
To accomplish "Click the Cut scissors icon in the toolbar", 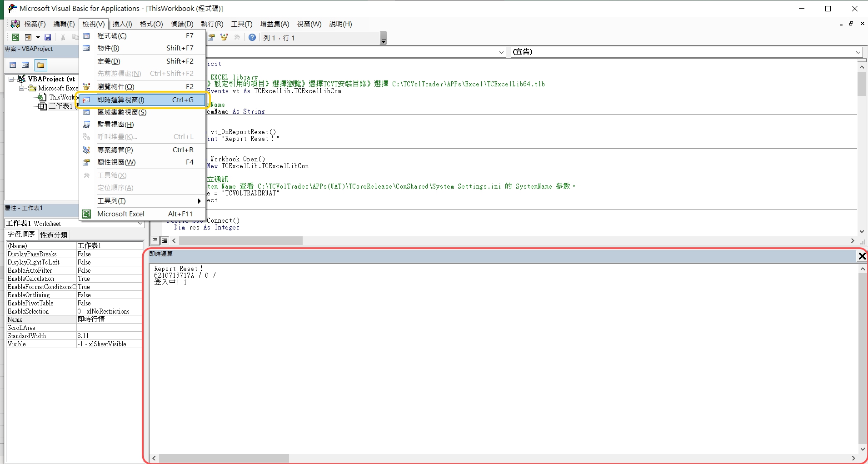I will [63, 37].
